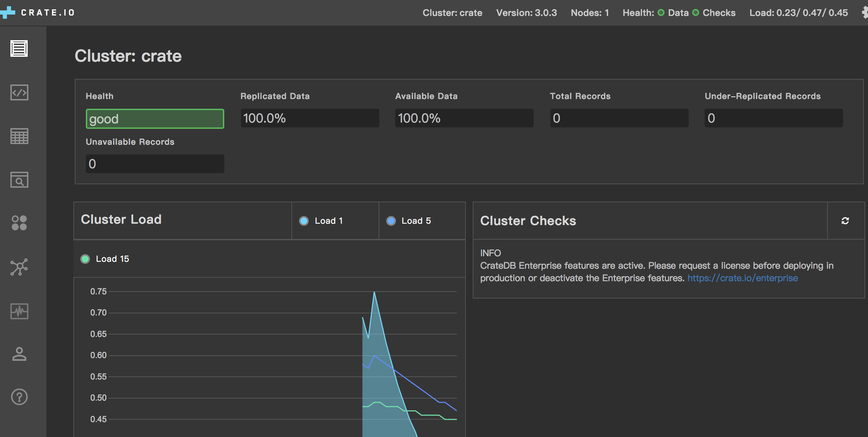Click the Available Data 100.0% value

coord(464,118)
